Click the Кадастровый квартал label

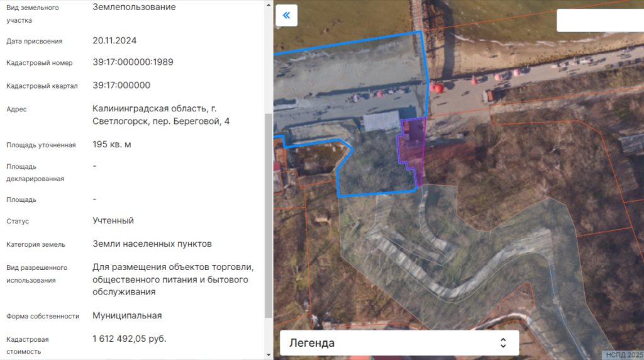tap(42, 86)
